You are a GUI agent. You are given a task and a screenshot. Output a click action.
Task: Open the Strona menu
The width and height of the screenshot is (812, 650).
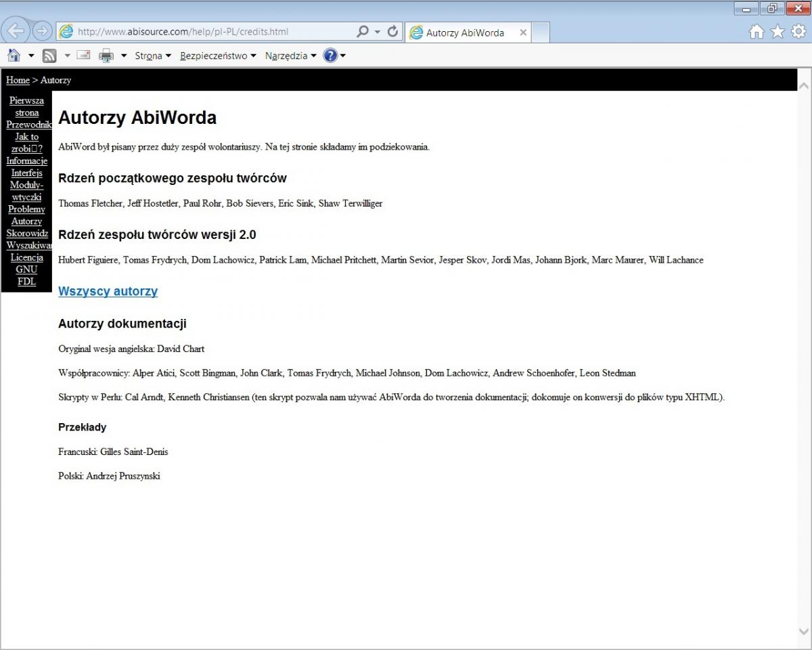click(153, 56)
